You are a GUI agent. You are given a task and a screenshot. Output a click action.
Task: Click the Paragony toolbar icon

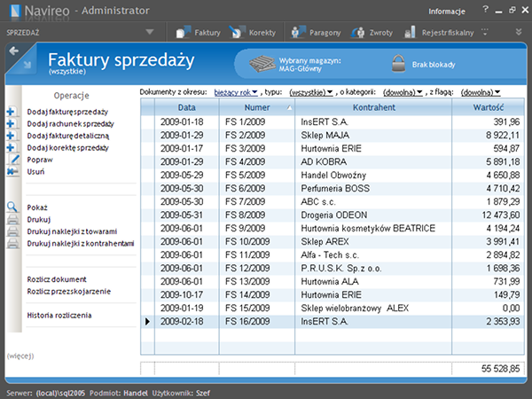point(299,33)
